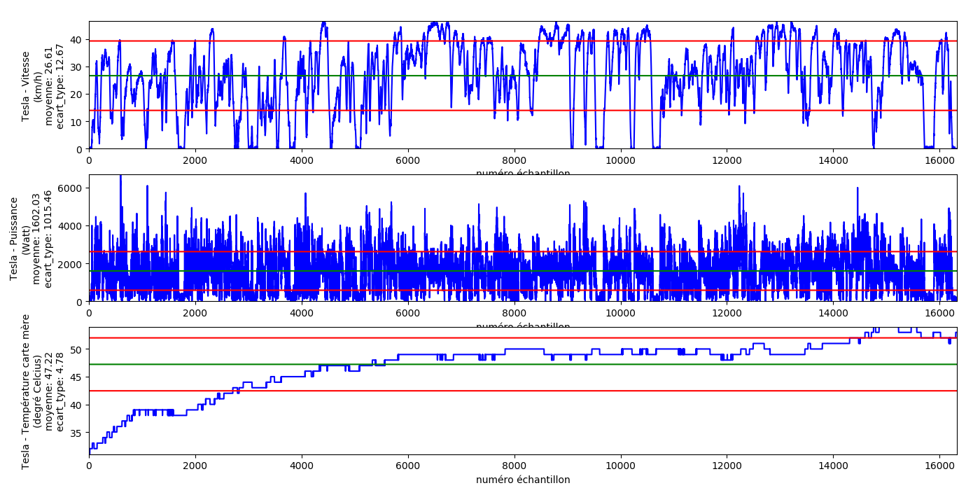The height and width of the screenshot is (495, 980).
Task: Click the 'Tesla - Vitesse' y-axis label
Action: point(26,86)
